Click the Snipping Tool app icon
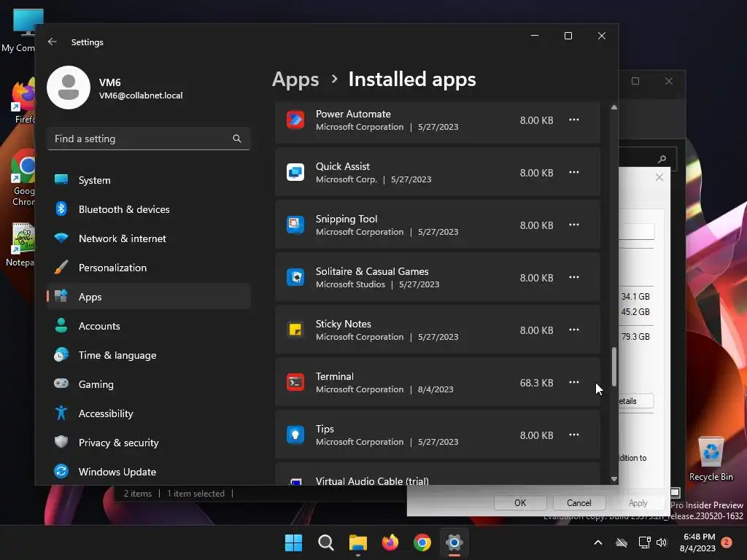The image size is (747, 560). click(x=295, y=225)
